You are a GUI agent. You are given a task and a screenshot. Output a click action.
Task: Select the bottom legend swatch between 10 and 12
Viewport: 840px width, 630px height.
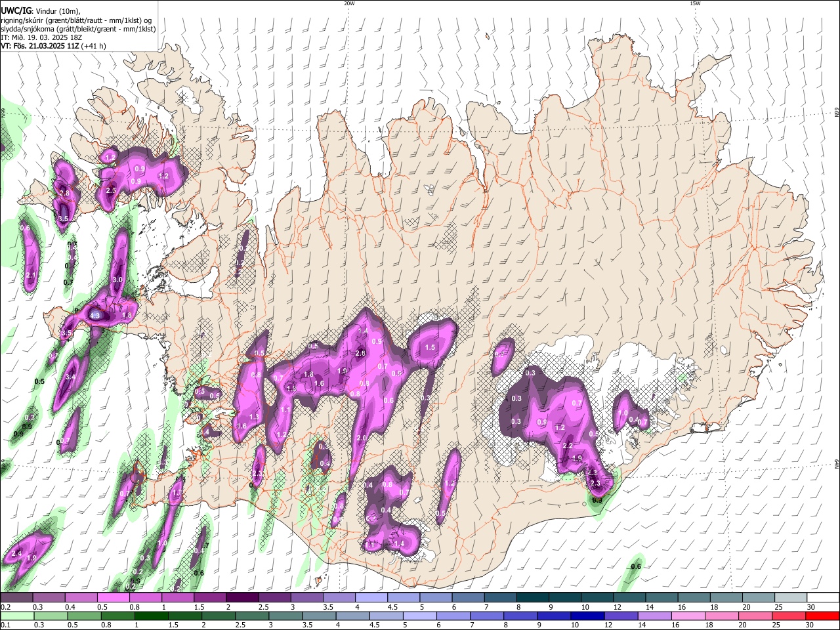tap(587, 616)
